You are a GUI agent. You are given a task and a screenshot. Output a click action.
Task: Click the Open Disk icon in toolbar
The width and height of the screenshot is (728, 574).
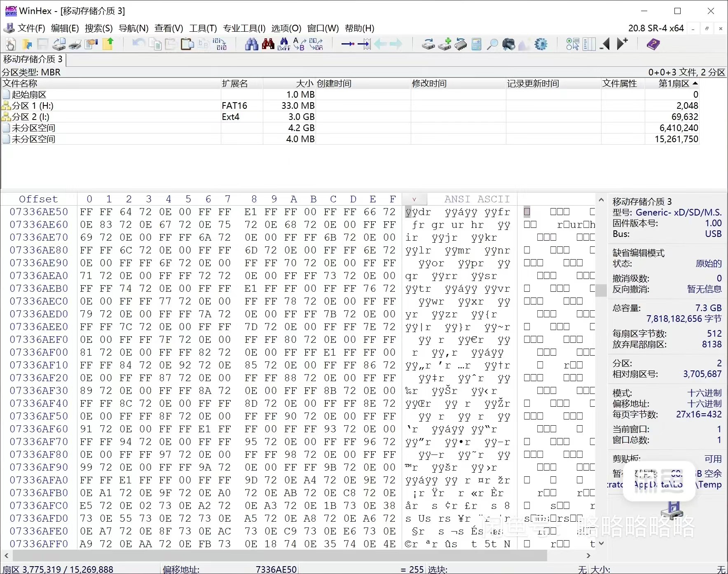point(428,44)
